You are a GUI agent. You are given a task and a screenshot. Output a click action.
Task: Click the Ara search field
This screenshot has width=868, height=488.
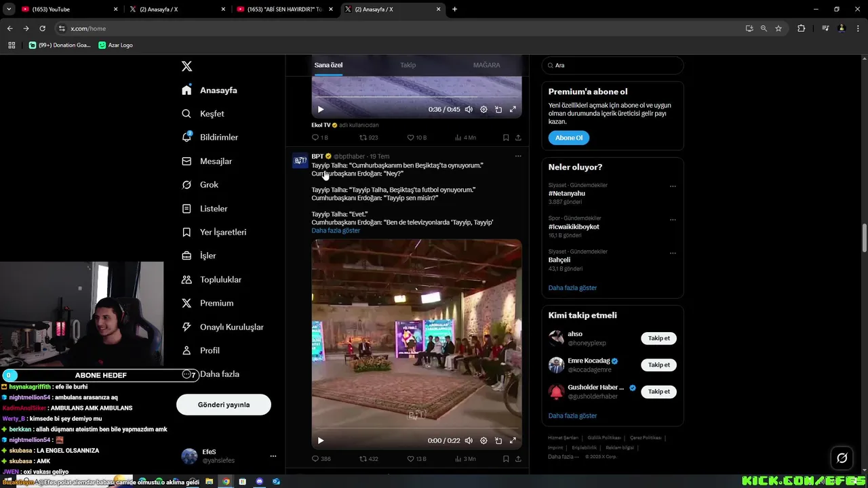click(612, 65)
